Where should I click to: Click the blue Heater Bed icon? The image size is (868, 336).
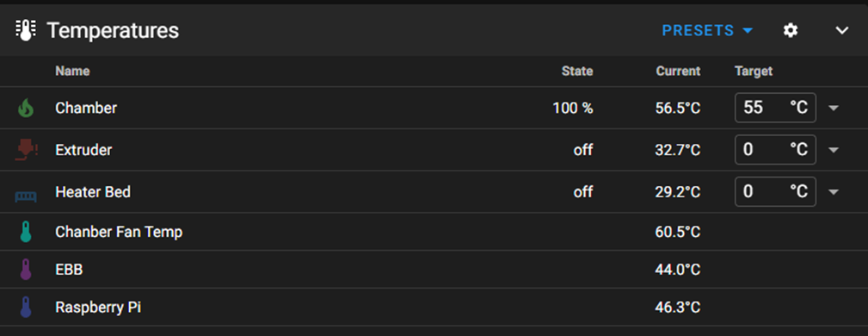(x=26, y=196)
